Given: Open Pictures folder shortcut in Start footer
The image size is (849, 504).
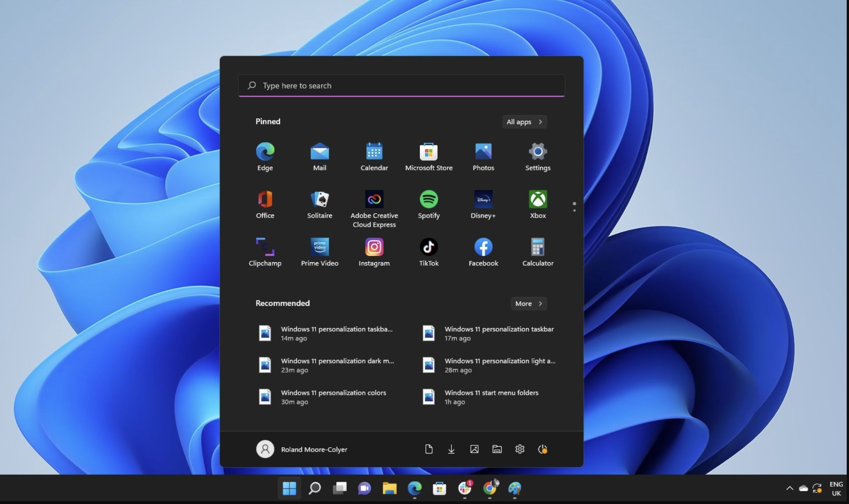Looking at the screenshot, I should (x=474, y=449).
